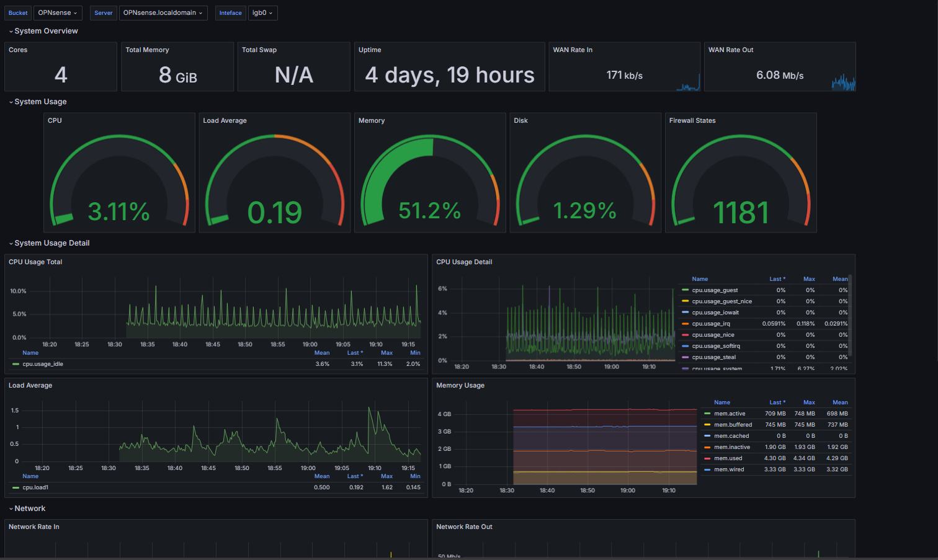Sort CPU Usage Detail legend by Last

coord(777,279)
